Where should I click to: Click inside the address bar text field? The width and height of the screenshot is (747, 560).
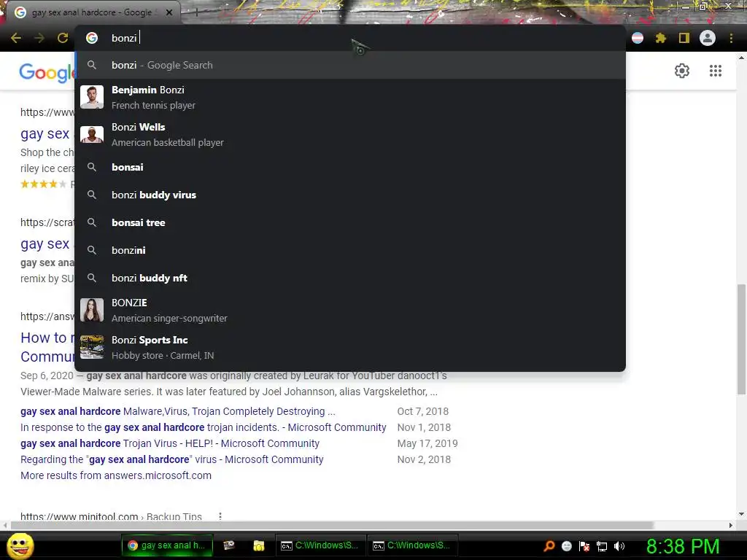click(349, 38)
